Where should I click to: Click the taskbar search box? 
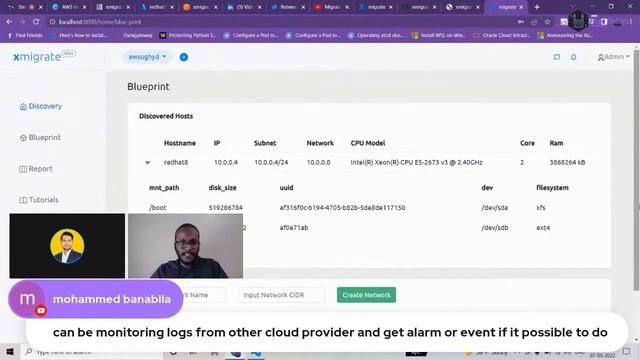coord(92,352)
